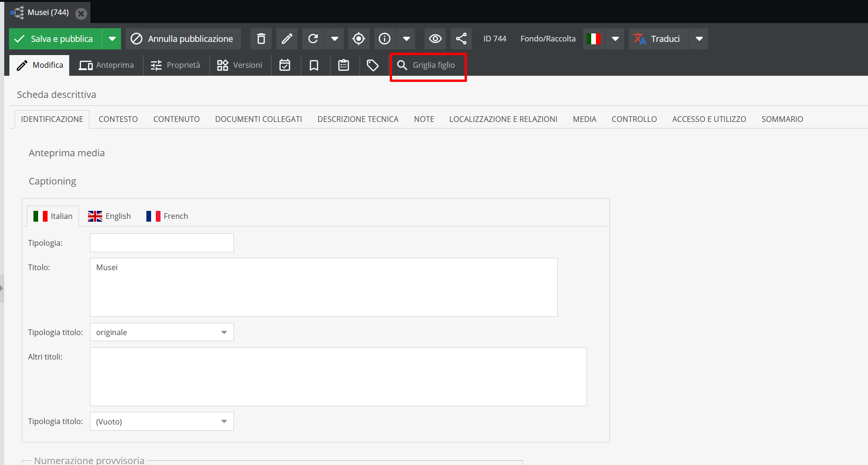
Task: Switch to the Anteprima tab
Action: (x=106, y=65)
